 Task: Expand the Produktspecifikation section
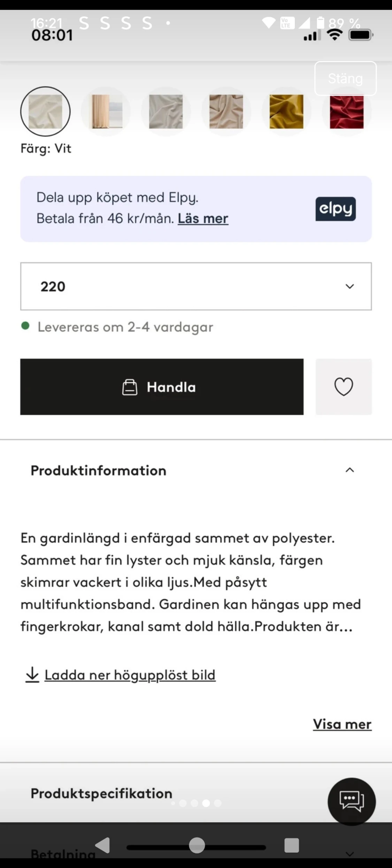point(101,793)
